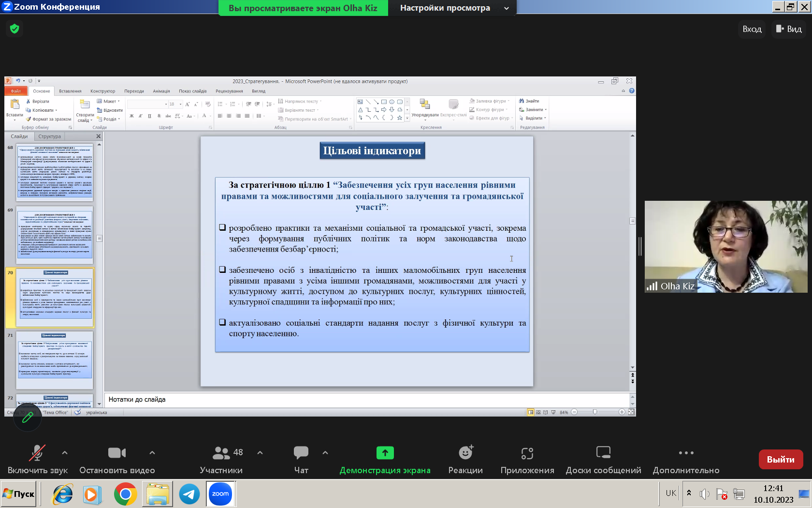Open the Chat panel icon
Screen dimensions: 812x508
click(x=301, y=453)
